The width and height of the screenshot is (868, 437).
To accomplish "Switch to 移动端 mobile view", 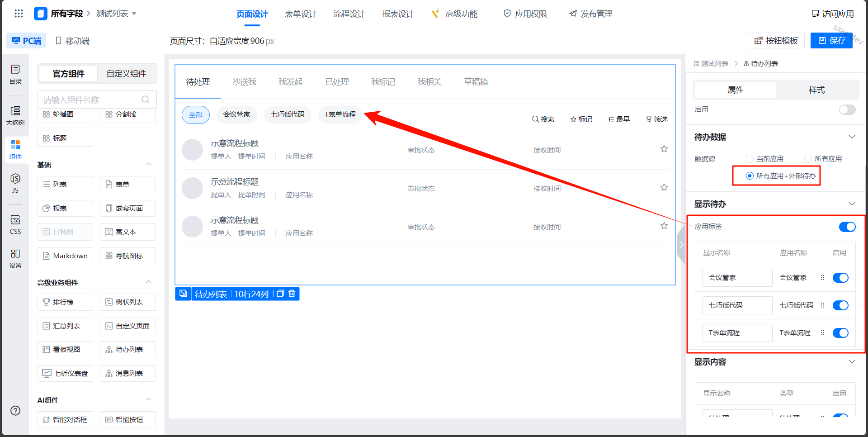I will (x=72, y=41).
